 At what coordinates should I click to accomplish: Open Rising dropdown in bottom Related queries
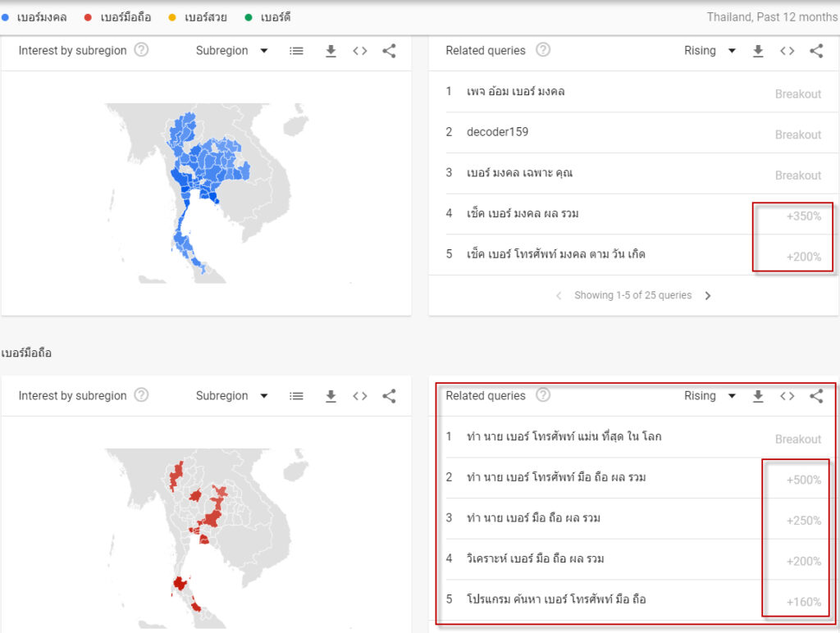710,396
